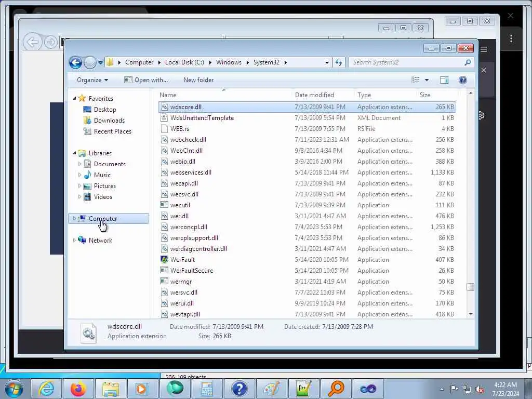Viewport: 532px width, 399px height.
Task: Click System32 in the address breadcrumb
Action: 267,62
